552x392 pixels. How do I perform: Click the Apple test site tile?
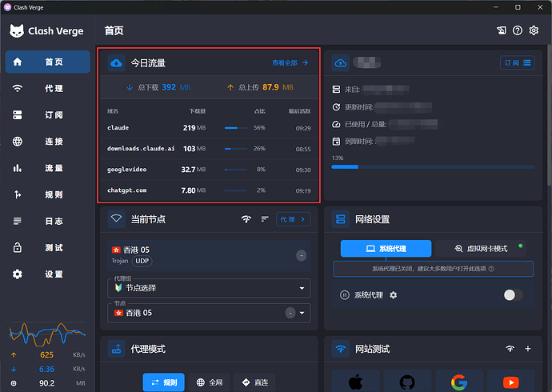click(355, 381)
